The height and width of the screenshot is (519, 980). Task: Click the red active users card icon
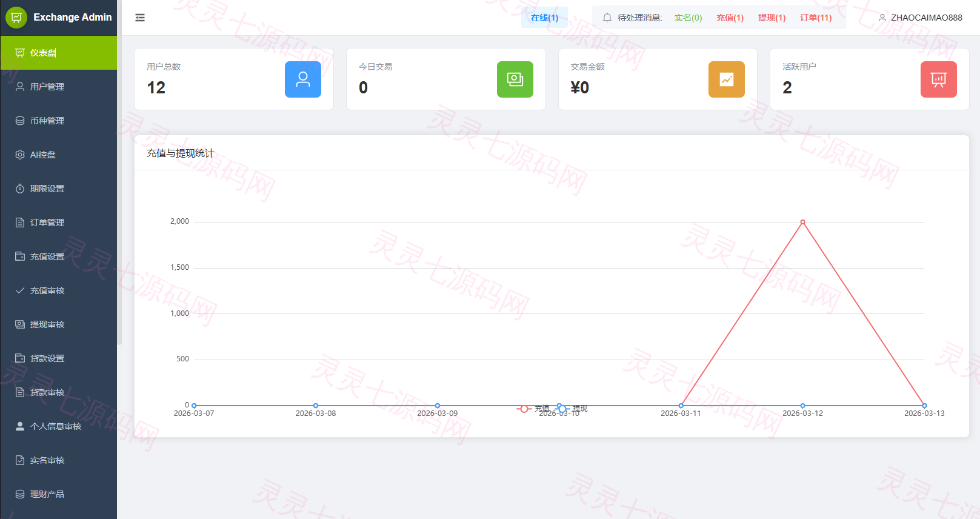point(939,79)
